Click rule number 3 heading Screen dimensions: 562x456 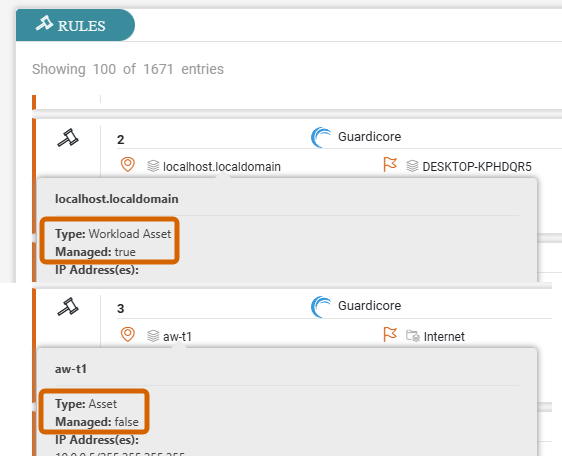pyautogui.click(x=121, y=309)
